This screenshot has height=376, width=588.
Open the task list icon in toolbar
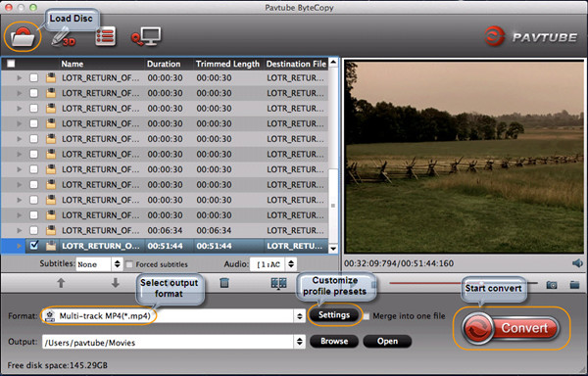coord(106,36)
